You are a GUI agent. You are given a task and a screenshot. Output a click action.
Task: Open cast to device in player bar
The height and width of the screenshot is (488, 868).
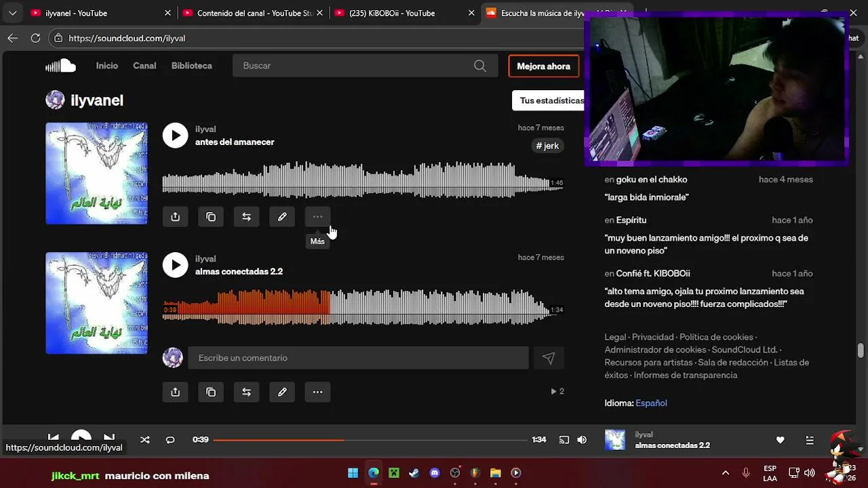(564, 440)
